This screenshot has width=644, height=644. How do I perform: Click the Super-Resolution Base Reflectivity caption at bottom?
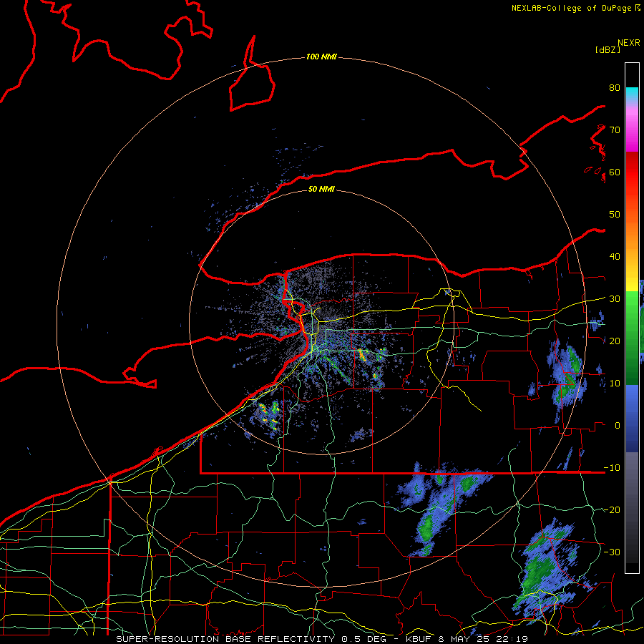pos(321,639)
